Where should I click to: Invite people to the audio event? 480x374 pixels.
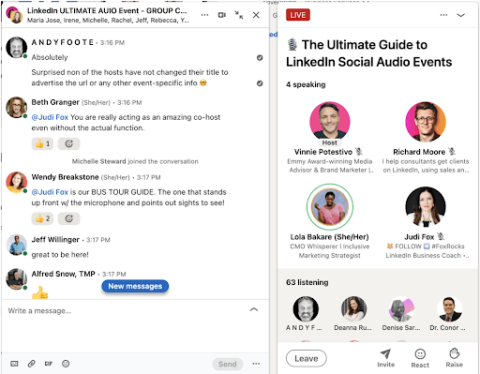(386, 358)
